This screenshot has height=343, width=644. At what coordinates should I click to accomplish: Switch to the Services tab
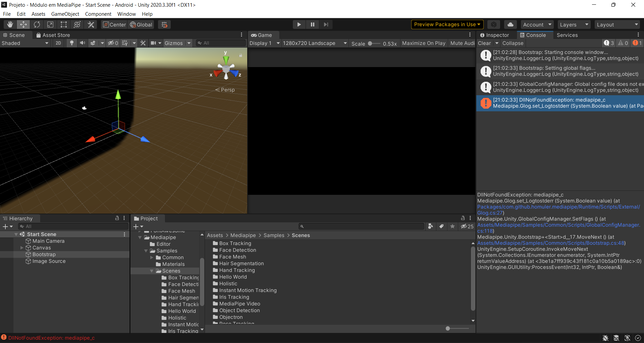click(x=567, y=35)
